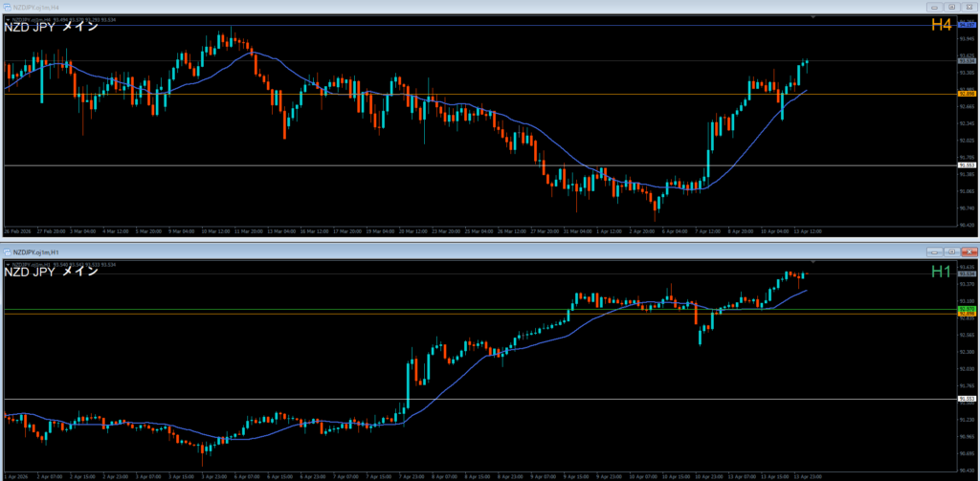Click the current price 93.534 tag on H4 chart
Viewport: 980px width, 481px height.
966,61
